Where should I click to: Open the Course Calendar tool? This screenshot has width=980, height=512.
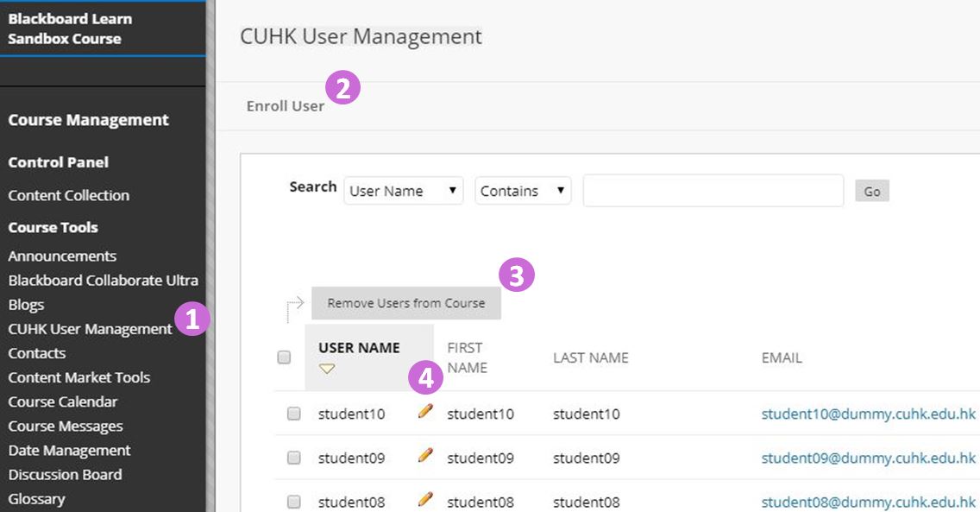(63, 401)
